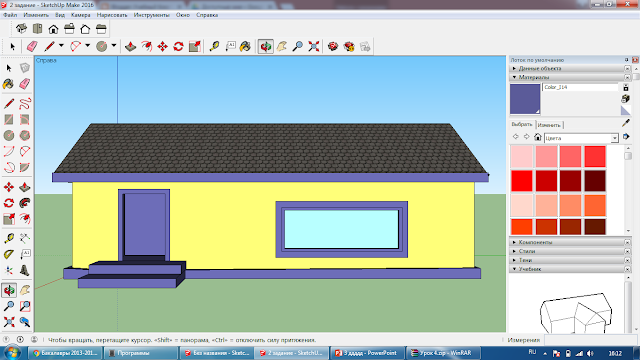Select the Tape Measure tool
The width and height of the screenshot is (640, 360).
tap(214, 47)
